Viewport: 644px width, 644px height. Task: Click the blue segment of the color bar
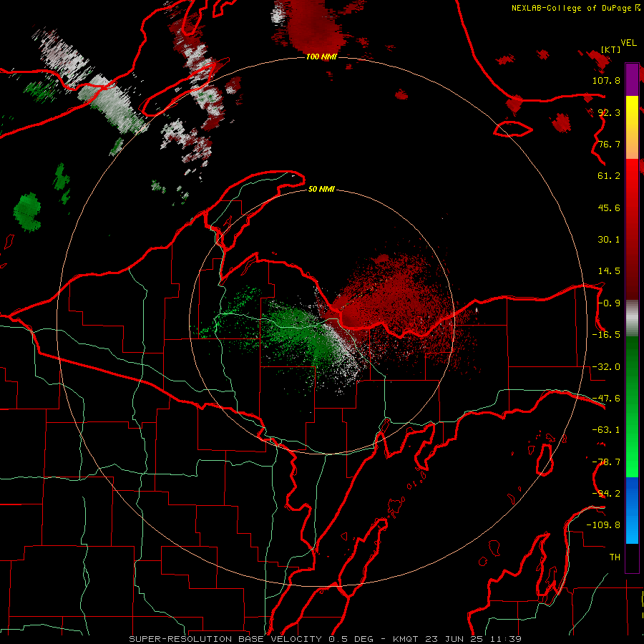tap(632, 510)
